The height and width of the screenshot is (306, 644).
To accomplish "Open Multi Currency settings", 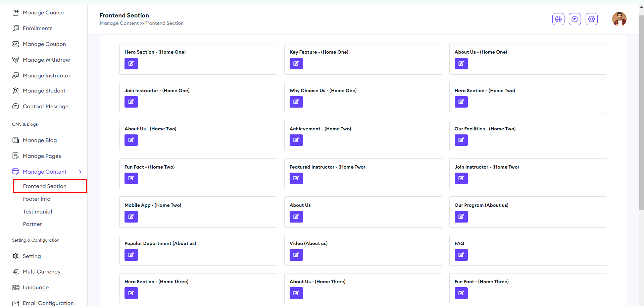I will [42, 272].
